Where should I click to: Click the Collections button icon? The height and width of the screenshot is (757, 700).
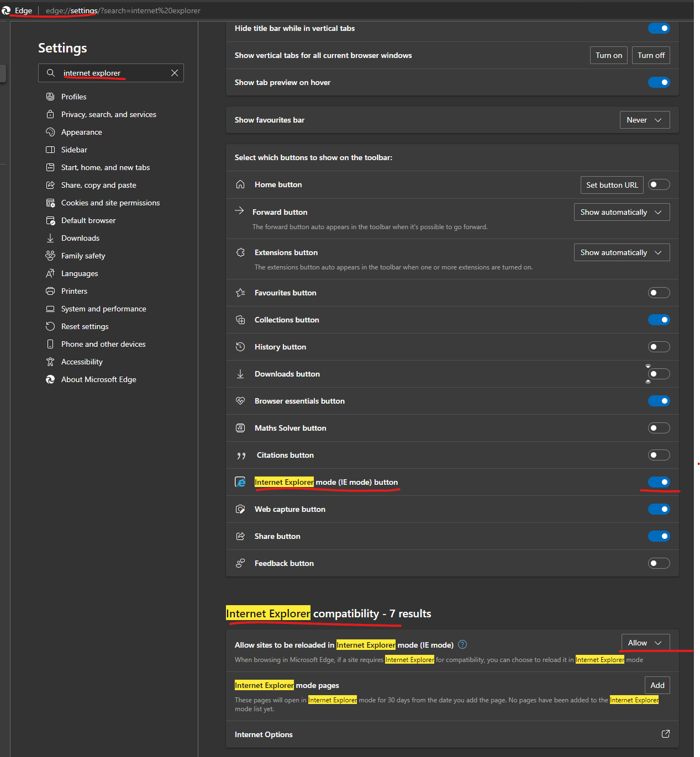pos(240,320)
